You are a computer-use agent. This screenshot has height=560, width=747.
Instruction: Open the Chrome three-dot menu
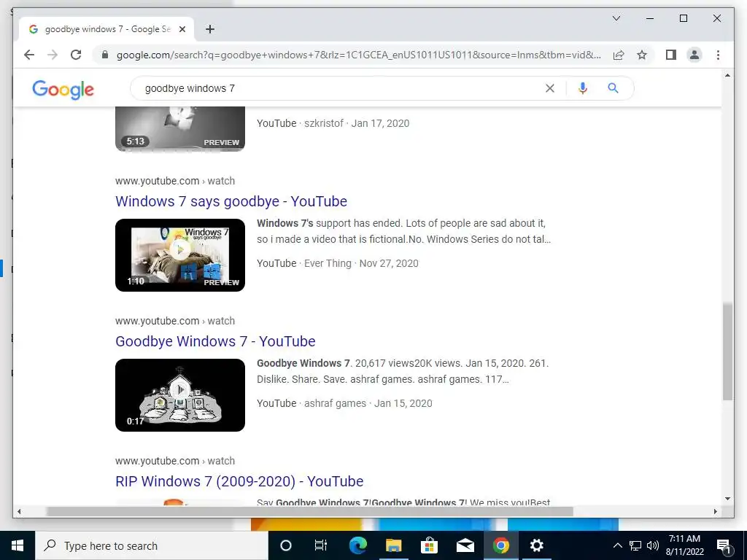[x=718, y=55]
